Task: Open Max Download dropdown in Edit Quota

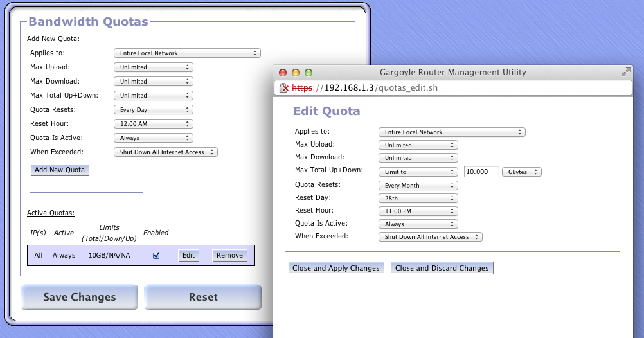Action: click(418, 157)
